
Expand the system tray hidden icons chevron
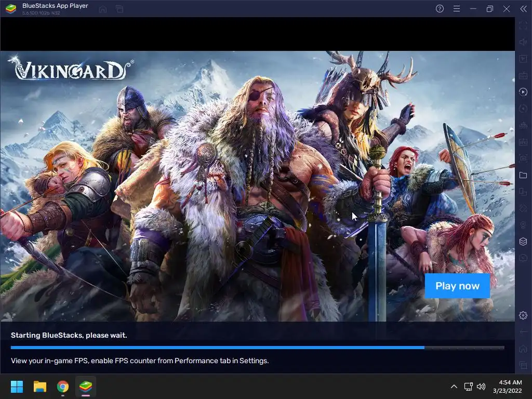click(454, 387)
